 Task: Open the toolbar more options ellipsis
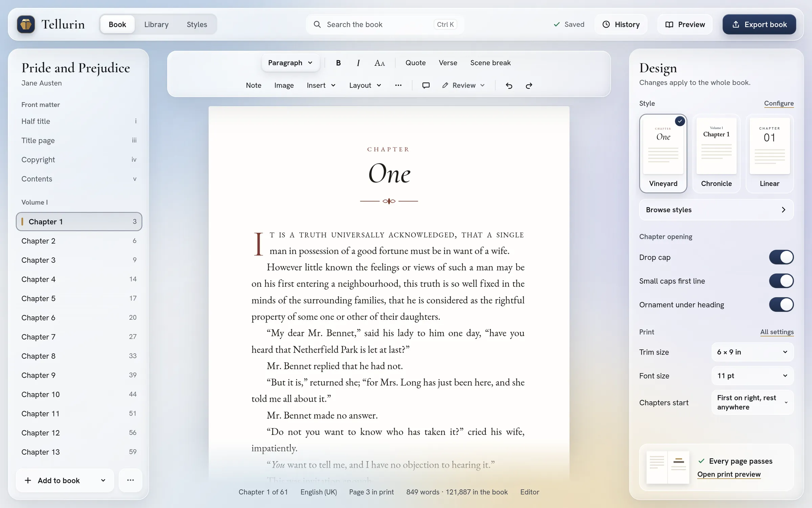point(398,85)
